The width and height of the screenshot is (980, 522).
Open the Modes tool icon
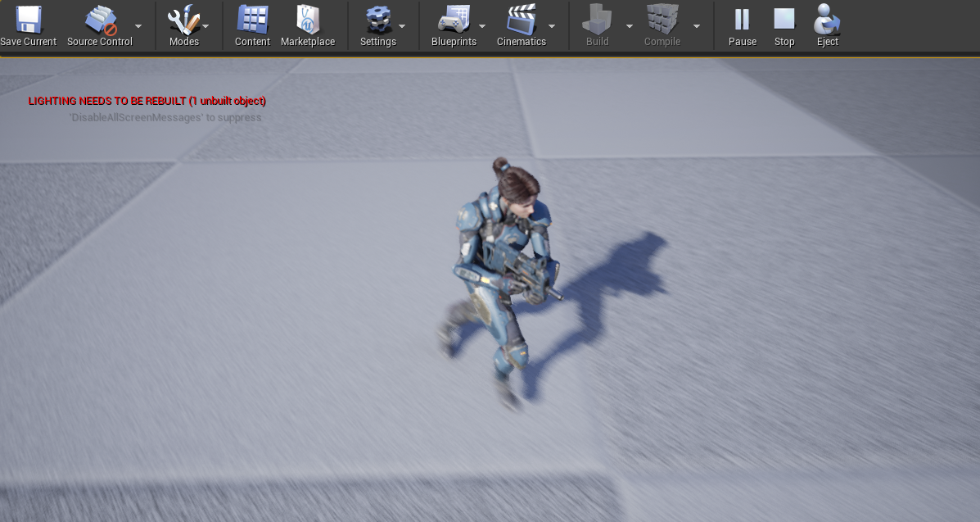click(x=183, y=20)
